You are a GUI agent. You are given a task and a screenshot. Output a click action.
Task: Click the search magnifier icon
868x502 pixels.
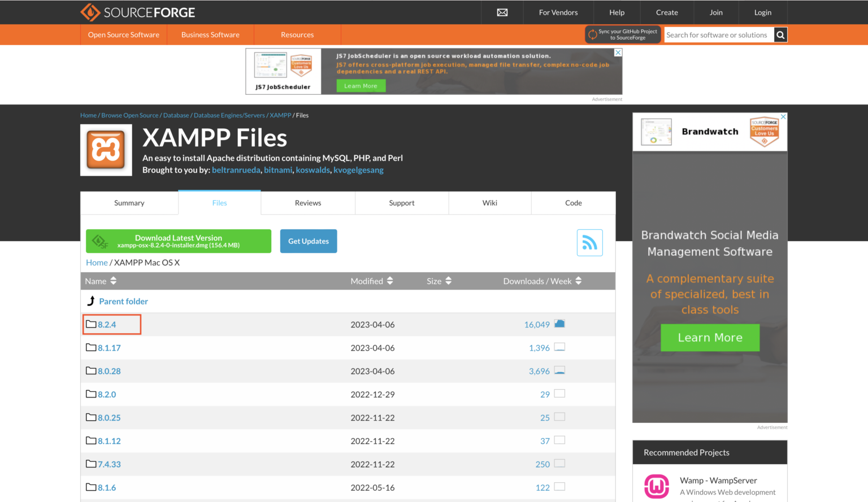tap(780, 34)
